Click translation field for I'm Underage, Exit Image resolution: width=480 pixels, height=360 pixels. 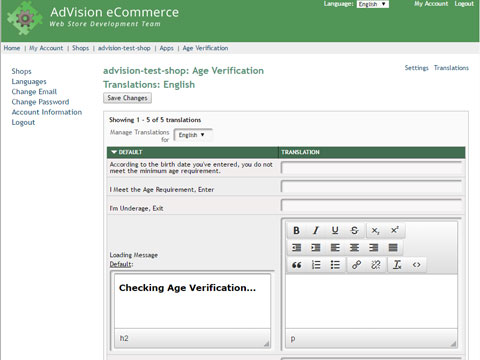pos(372,205)
